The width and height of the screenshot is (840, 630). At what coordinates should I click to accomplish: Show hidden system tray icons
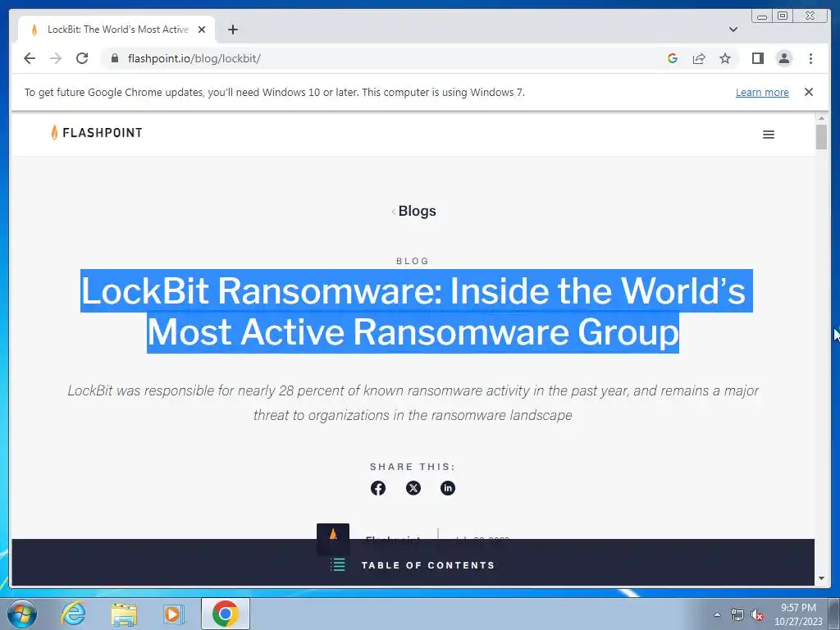(717, 614)
